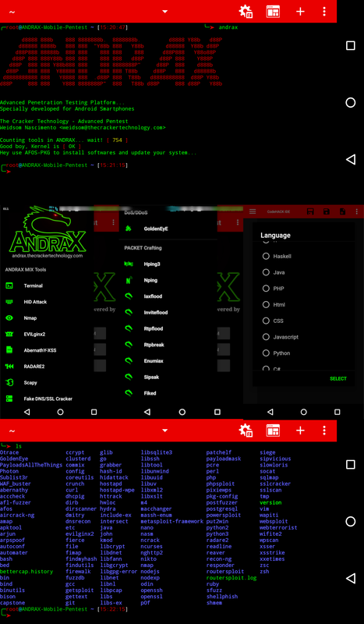
Task: Open overflow menu in andrax banner terminal
Action: coord(324,11)
